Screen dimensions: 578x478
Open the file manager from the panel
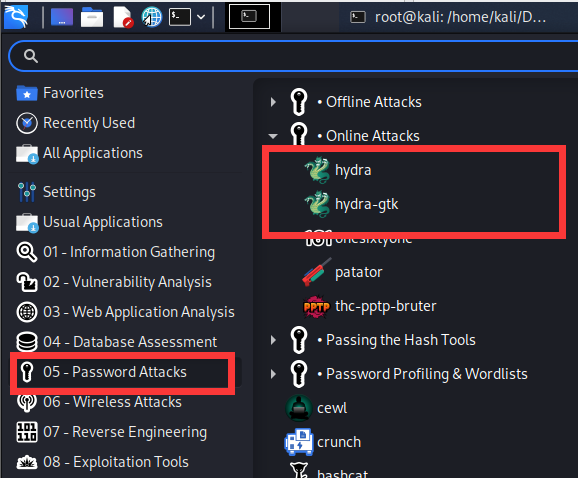pyautogui.click(x=92, y=17)
